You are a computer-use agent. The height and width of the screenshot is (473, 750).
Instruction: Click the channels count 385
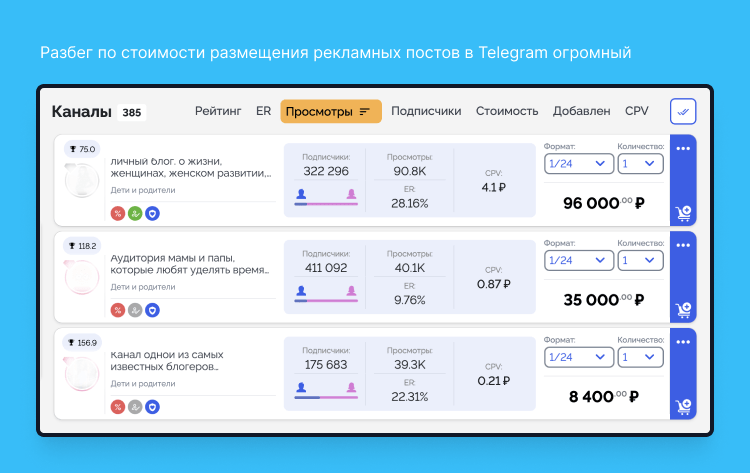tap(132, 112)
